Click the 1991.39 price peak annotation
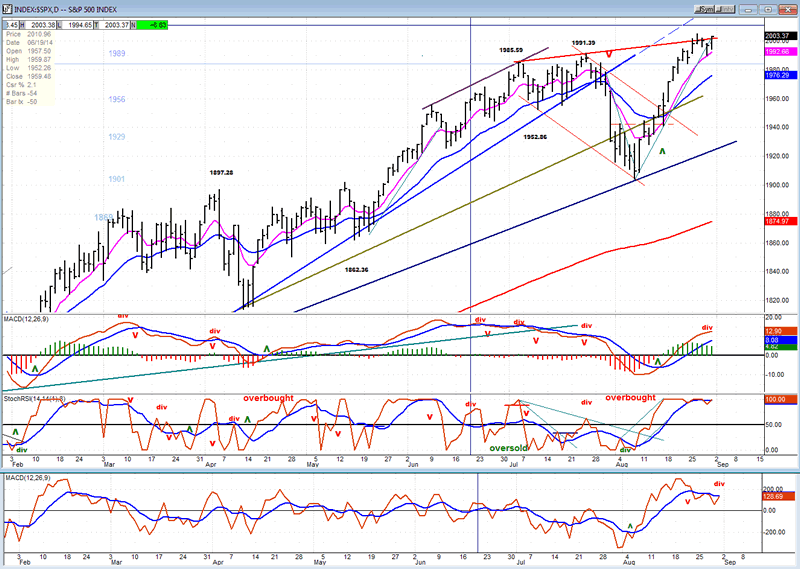800x569 pixels. click(x=586, y=43)
